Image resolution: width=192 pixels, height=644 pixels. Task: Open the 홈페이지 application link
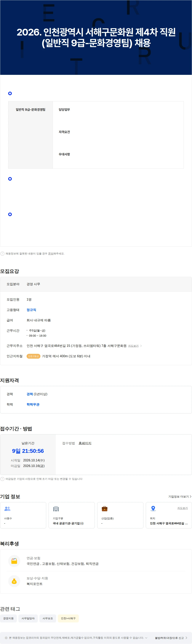(x=85, y=443)
